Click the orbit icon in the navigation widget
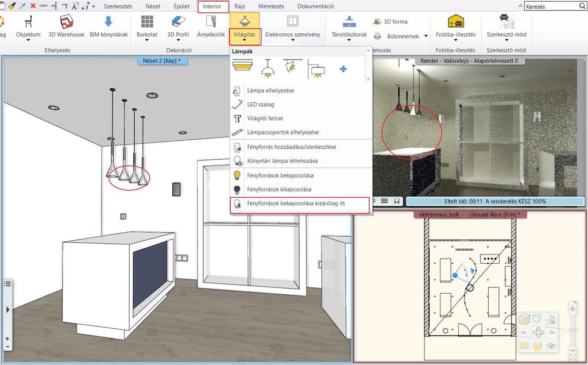 538,332
